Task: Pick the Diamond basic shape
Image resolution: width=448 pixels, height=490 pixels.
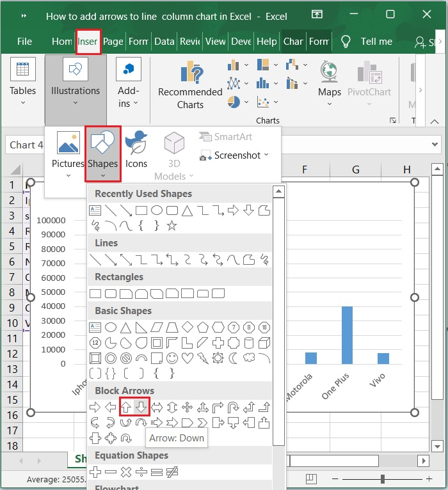Action: (x=188, y=327)
